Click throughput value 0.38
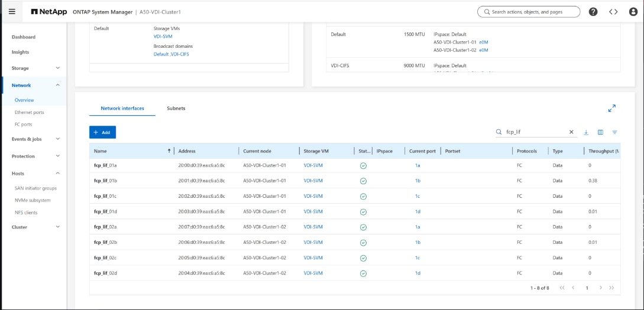 tap(593, 181)
